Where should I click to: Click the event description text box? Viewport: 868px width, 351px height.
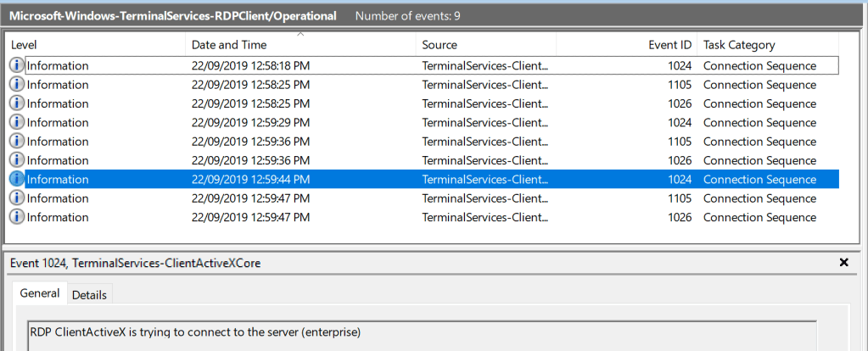point(422,336)
